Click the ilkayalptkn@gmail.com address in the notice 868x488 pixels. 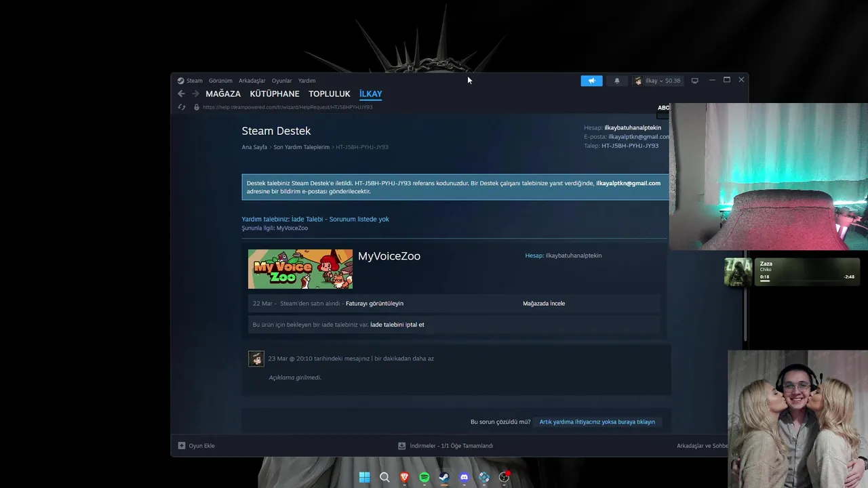click(628, 183)
